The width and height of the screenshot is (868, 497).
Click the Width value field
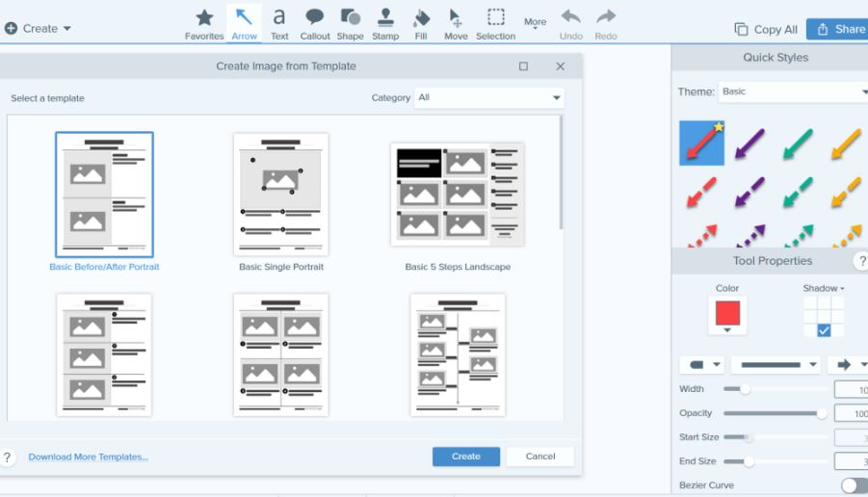pyautogui.click(x=852, y=390)
